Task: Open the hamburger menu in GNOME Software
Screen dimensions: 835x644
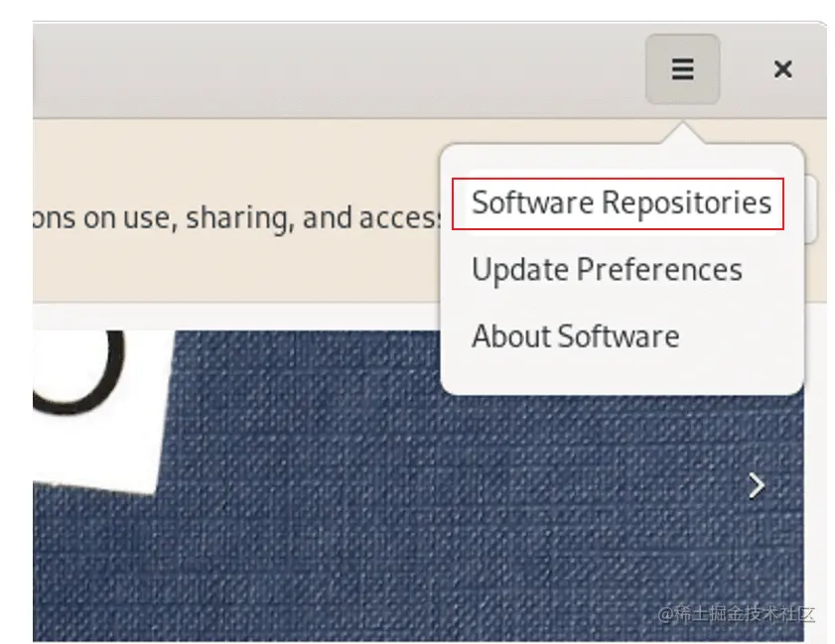Action: (682, 69)
